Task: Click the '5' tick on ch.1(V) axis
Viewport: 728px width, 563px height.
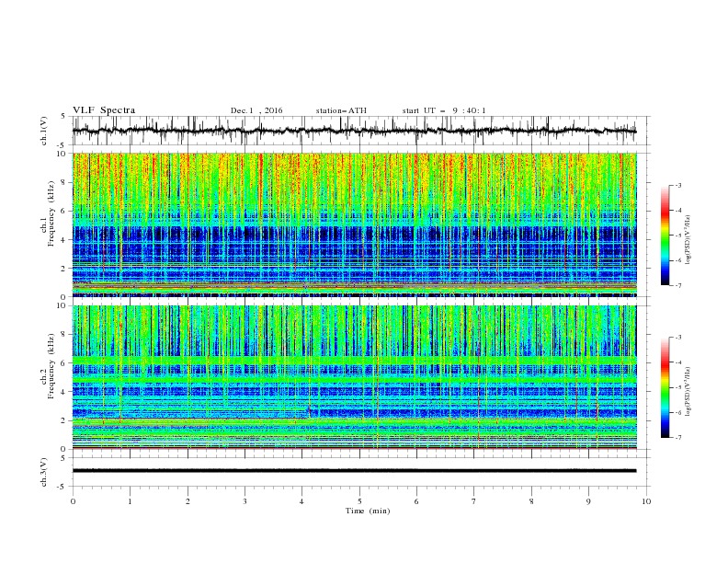Action: coord(63,117)
